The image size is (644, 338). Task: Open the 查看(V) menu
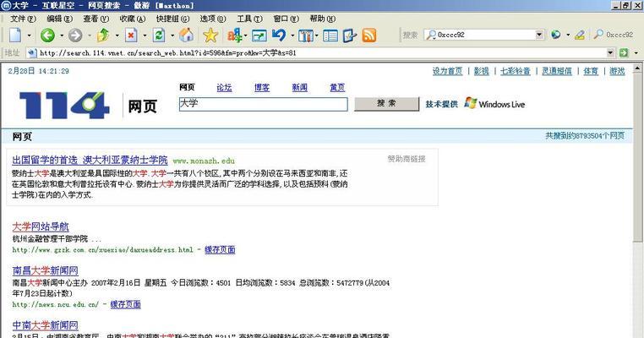(96, 19)
